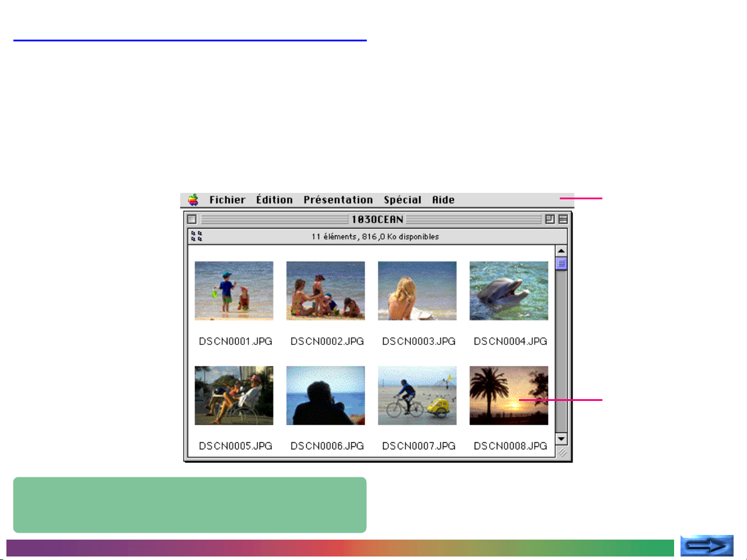The width and height of the screenshot is (747, 560).
Task: Open the Aide menu
Action: 443,200
